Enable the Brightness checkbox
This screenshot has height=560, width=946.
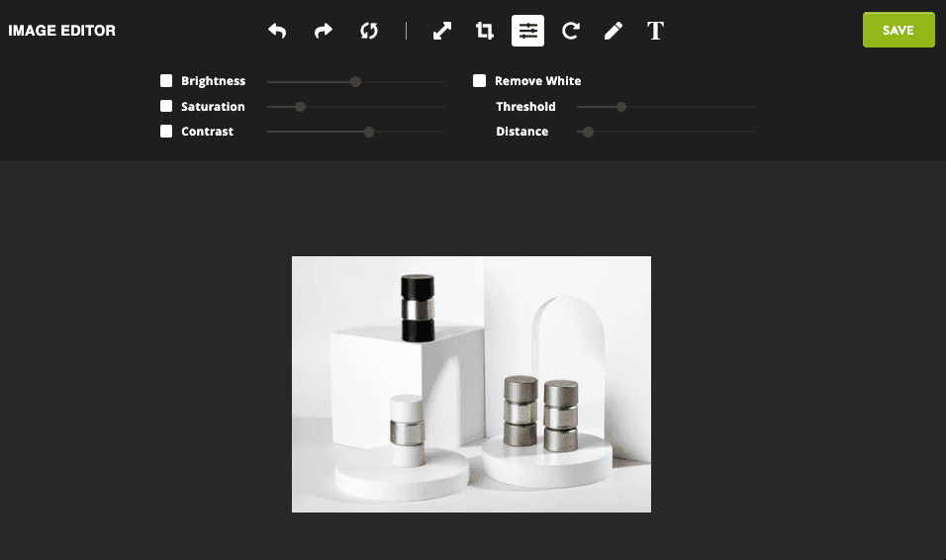pyautogui.click(x=166, y=80)
